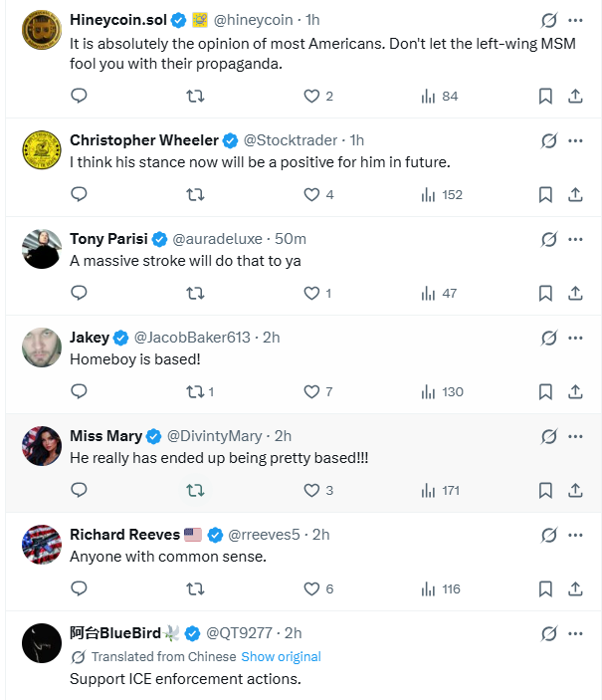Screen dimensions: 602x700
Task: Open Tony Parisi's display name link
Action: click(108, 239)
